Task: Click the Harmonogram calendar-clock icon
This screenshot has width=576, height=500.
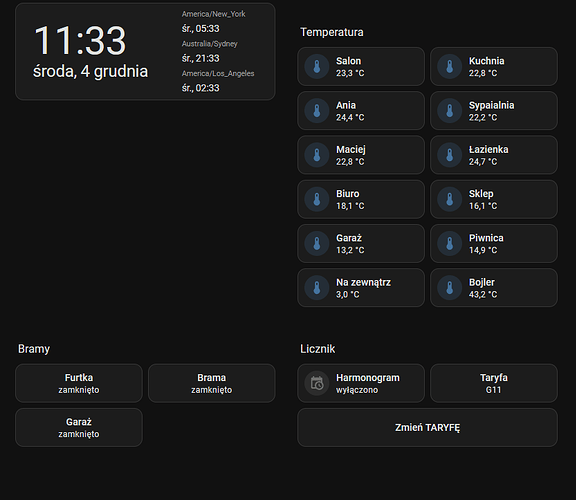Action: point(317,383)
